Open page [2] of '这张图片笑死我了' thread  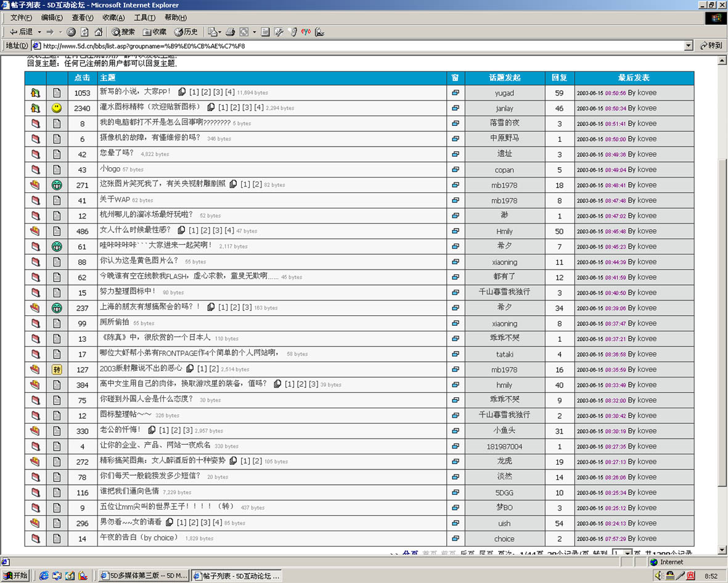[x=257, y=184]
